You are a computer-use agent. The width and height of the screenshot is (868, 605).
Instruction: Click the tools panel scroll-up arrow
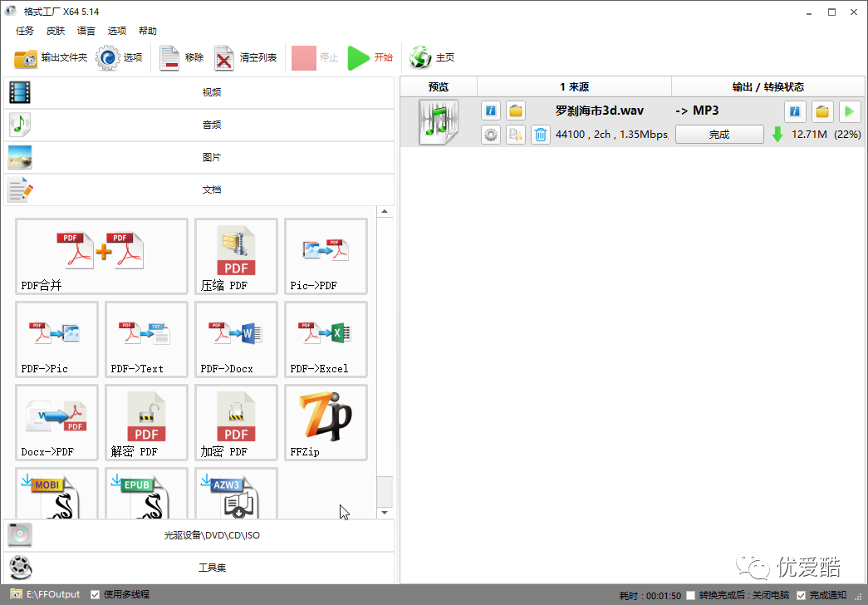click(385, 212)
